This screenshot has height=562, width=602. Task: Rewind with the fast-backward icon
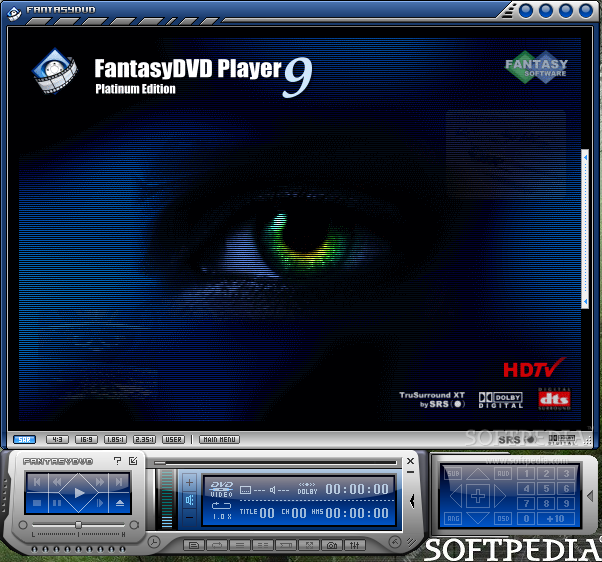click(x=57, y=482)
